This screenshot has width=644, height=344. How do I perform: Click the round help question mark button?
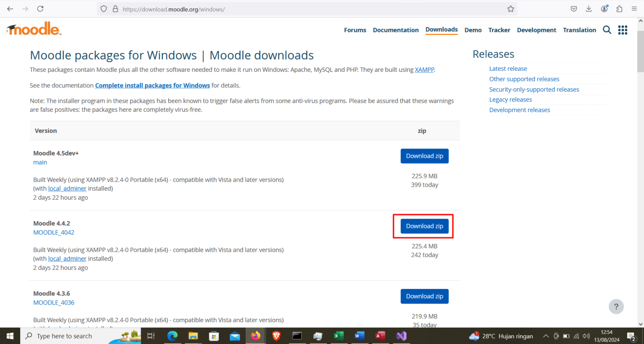pyautogui.click(x=616, y=306)
